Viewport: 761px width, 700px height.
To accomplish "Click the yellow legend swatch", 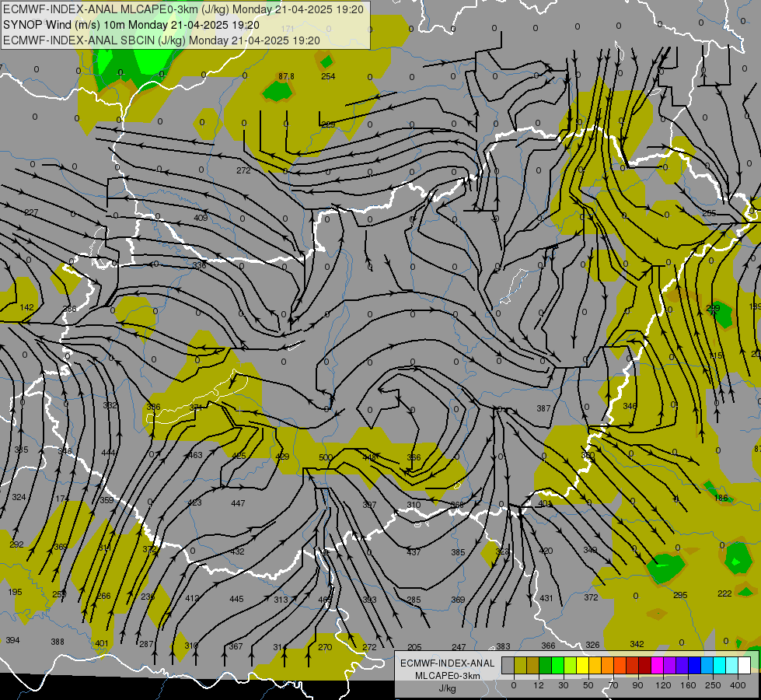I will (x=582, y=665).
